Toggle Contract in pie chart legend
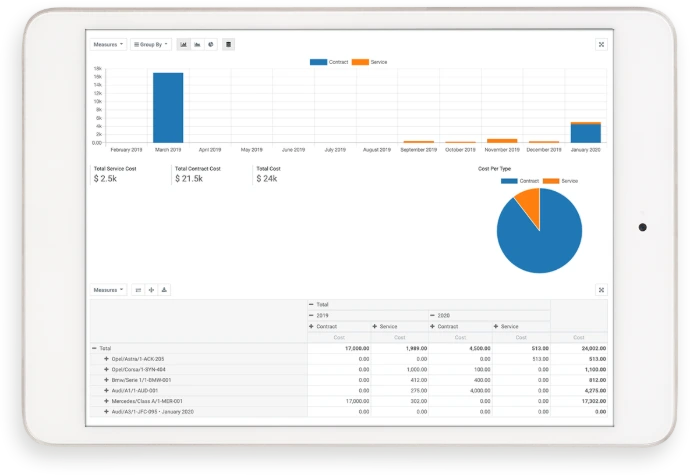This screenshot has height=475, width=690. click(519, 181)
